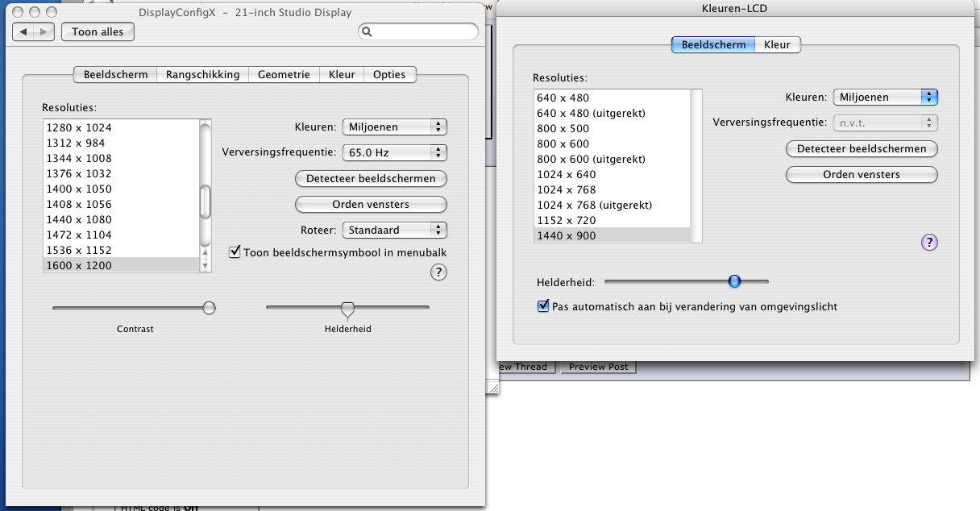Select plain 1024 x 768 resolution
The width and height of the screenshot is (980, 511).
click(612, 189)
